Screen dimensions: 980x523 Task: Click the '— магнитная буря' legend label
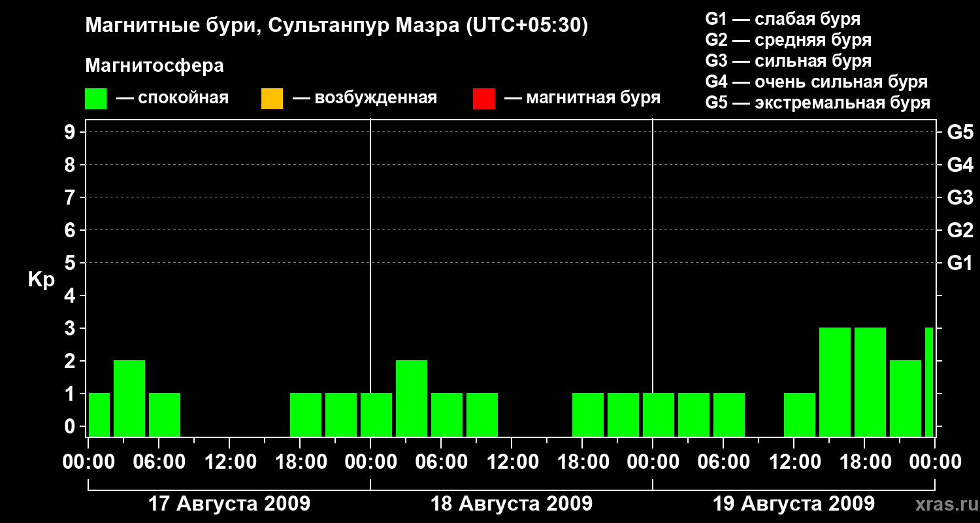[582, 99]
